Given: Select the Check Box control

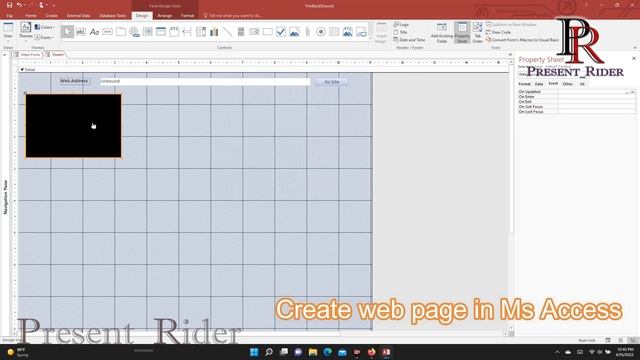Looking at the screenshot, I should point(281,32).
